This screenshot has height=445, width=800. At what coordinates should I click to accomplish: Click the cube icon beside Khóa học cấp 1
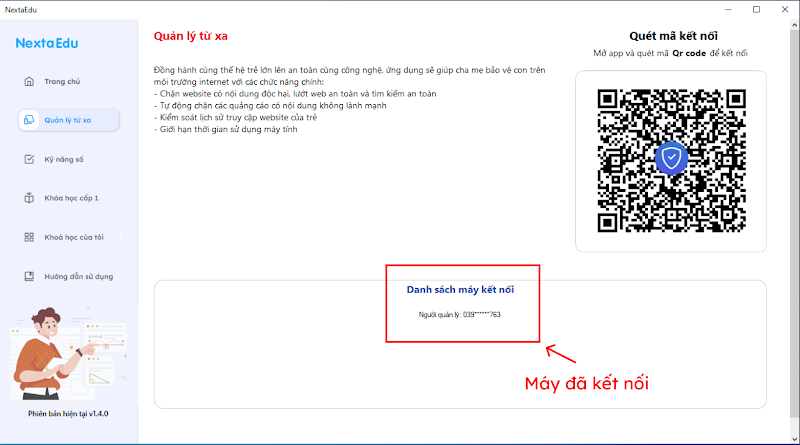pos(29,198)
